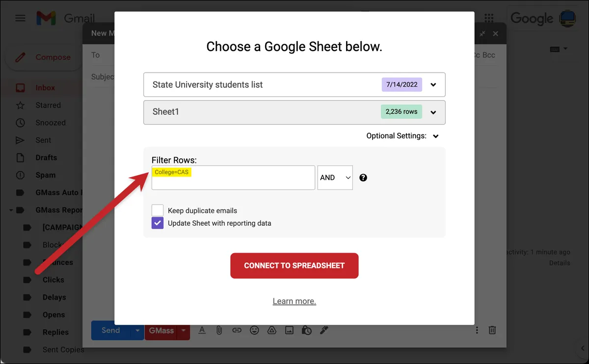Image resolution: width=589 pixels, height=364 pixels.
Task: Click the 2,236 rows badge
Action: [402, 112]
